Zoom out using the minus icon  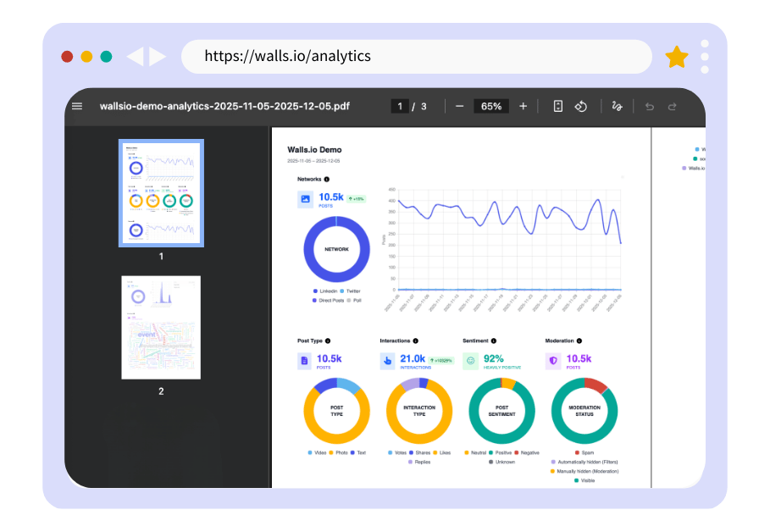459,106
